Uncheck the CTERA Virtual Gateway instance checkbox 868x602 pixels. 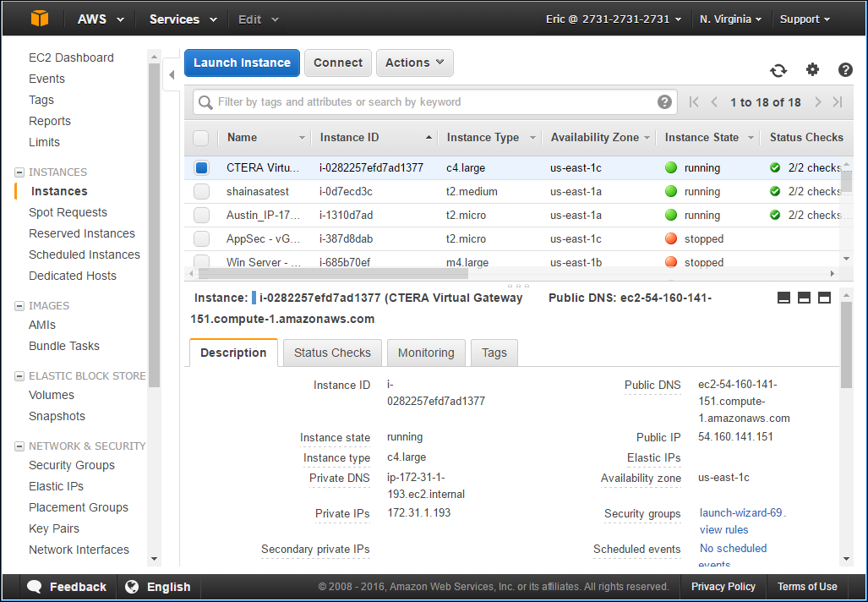(x=201, y=167)
